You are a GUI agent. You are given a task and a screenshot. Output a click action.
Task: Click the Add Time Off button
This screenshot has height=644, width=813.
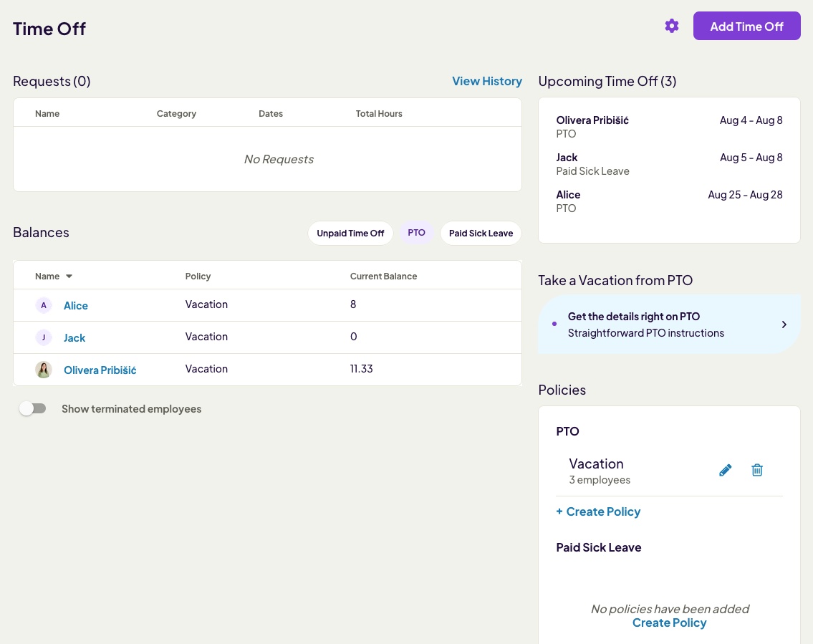[746, 27]
